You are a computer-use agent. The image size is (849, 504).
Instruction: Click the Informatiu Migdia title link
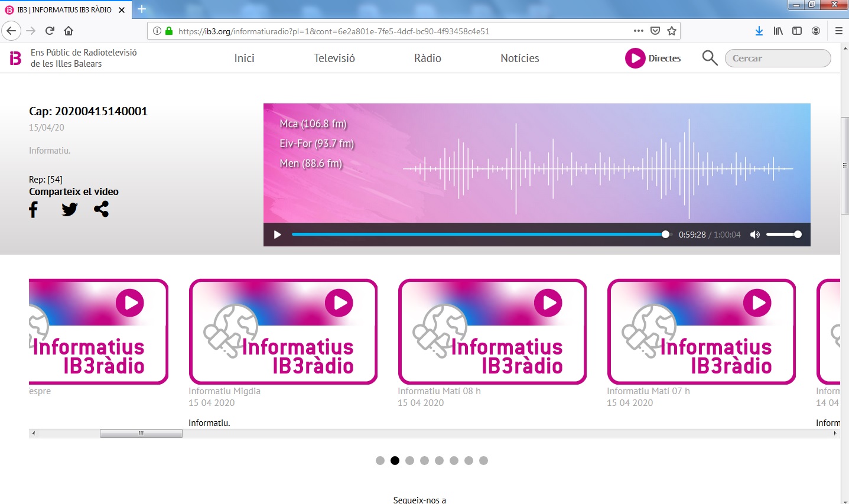click(225, 391)
